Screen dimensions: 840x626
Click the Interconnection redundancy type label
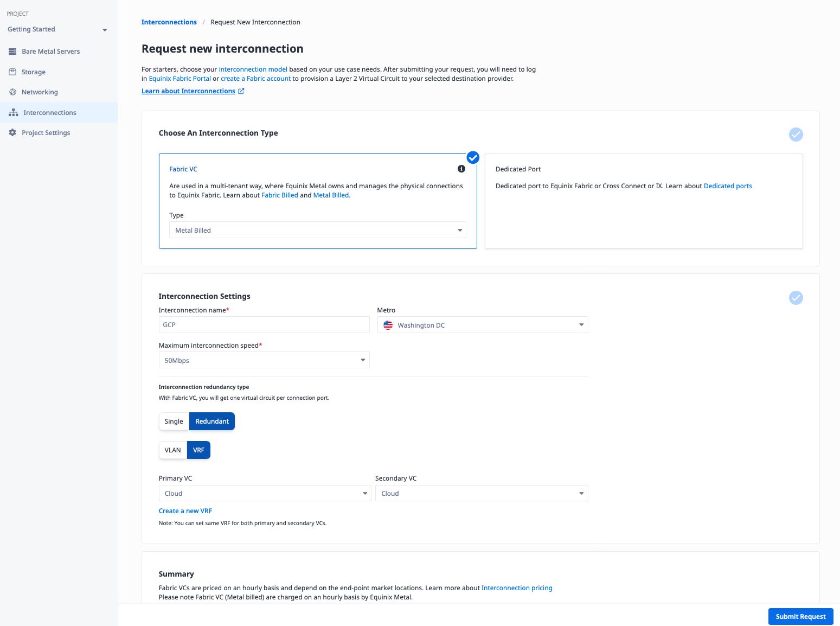tap(204, 387)
